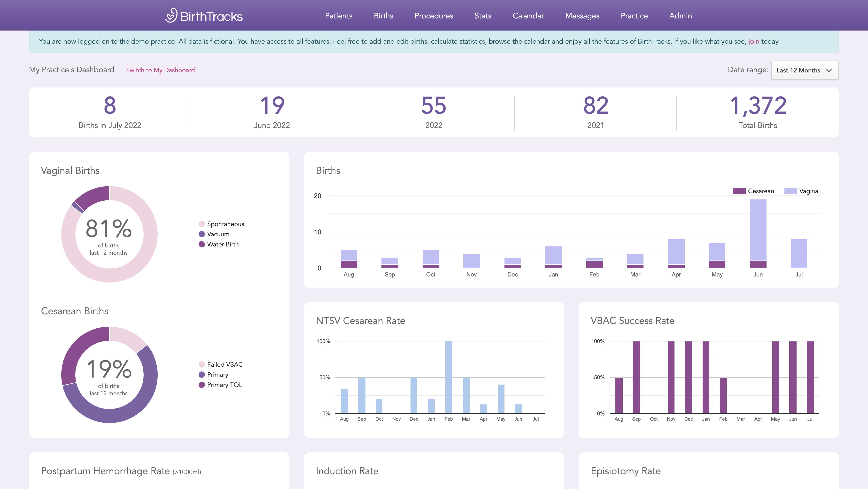The width and height of the screenshot is (868, 489).
Task: Go to the Calendar page
Action: click(528, 16)
